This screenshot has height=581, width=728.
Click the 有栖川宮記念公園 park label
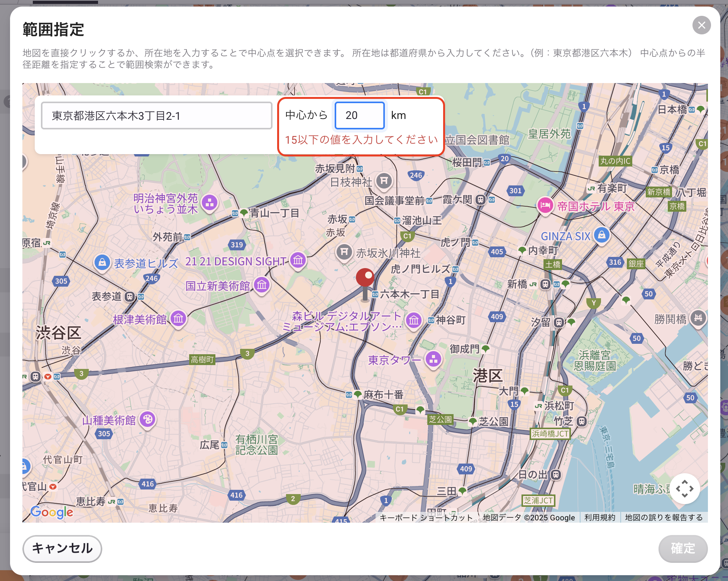point(256,445)
